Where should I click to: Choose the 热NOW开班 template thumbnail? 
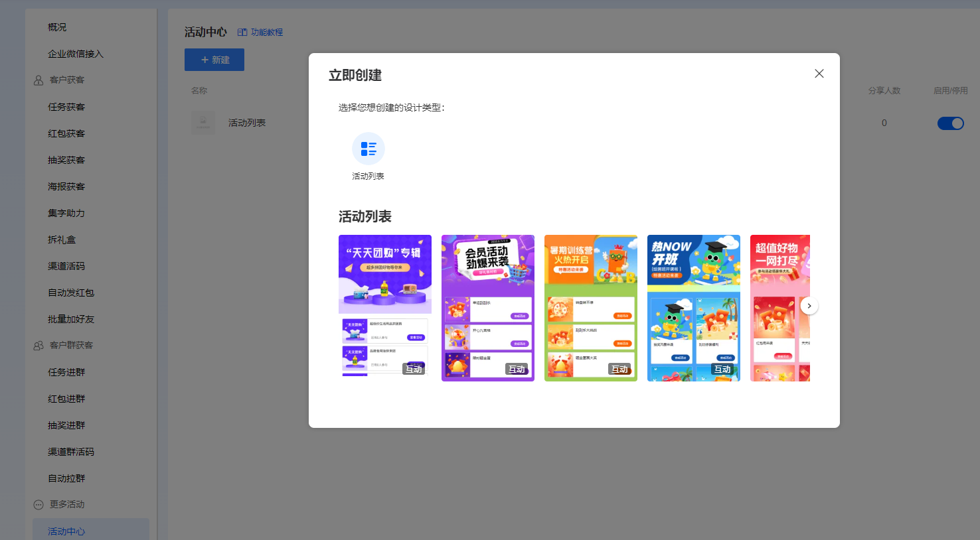point(694,308)
